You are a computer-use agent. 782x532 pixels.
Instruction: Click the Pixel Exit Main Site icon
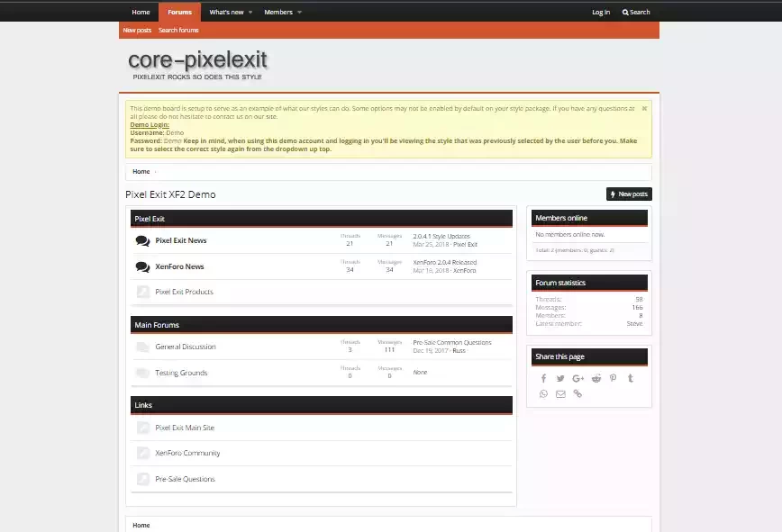pos(143,428)
